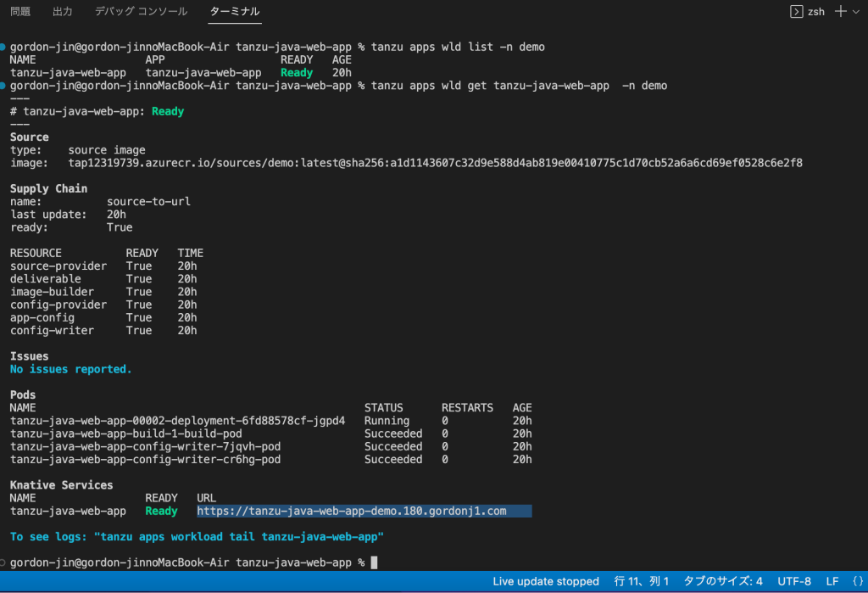Screen dimensions: 868x593
Task: Open the terminal launch profile dropdown chevron
Action: pos(857,12)
